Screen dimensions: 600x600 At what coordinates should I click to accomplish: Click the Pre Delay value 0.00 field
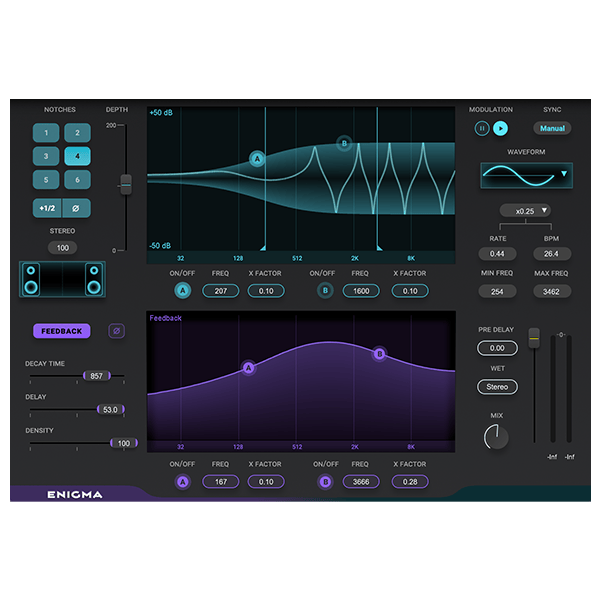point(497,348)
